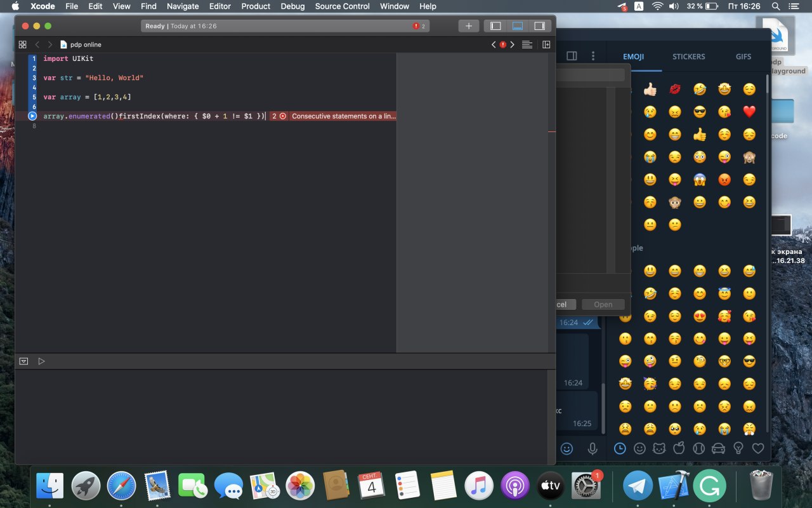Select travel car emoji category
Screen dimensions: 812x508
(x=718, y=448)
